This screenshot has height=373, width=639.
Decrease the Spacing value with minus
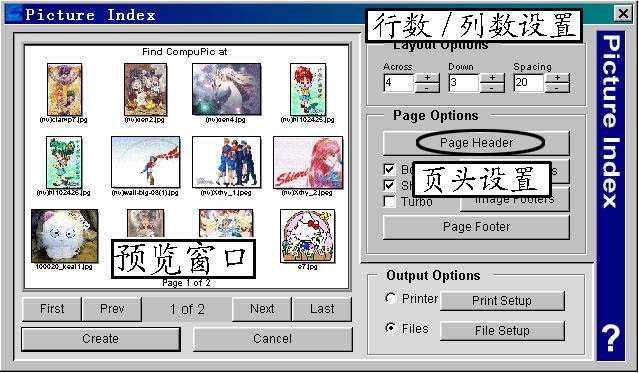pos(557,88)
